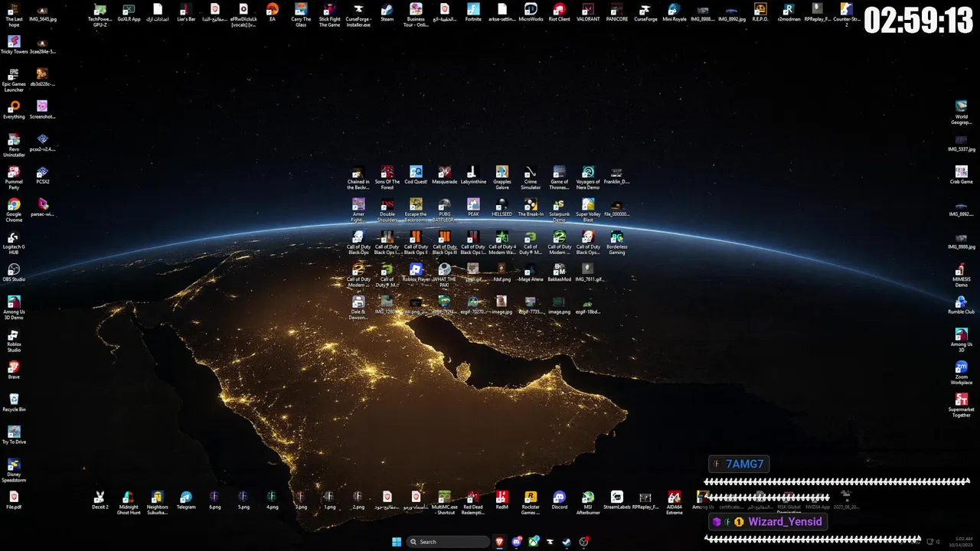Select the Crab Game icon
Viewport: 980px width, 551px height.
point(962,175)
